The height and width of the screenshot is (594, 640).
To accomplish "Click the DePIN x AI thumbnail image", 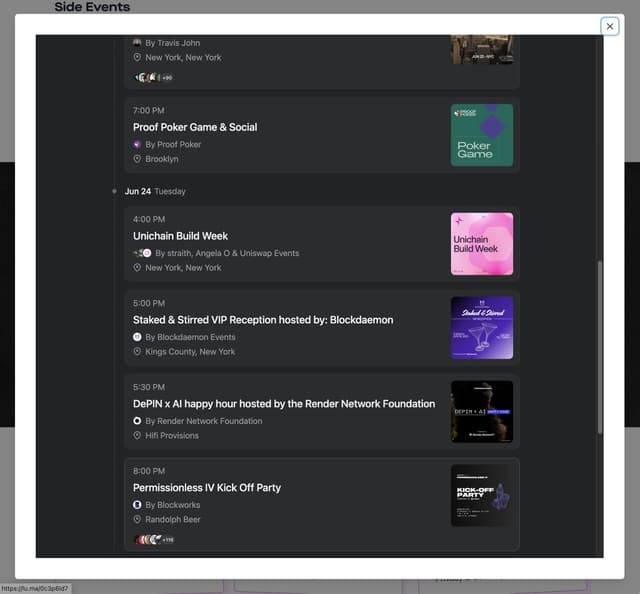I will (x=482, y=412).
